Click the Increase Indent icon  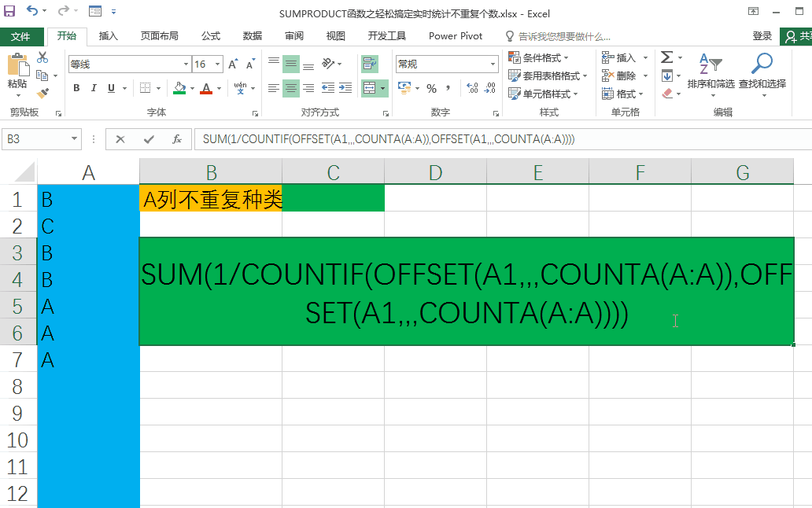pyautogui.click(x=345, y=88)
